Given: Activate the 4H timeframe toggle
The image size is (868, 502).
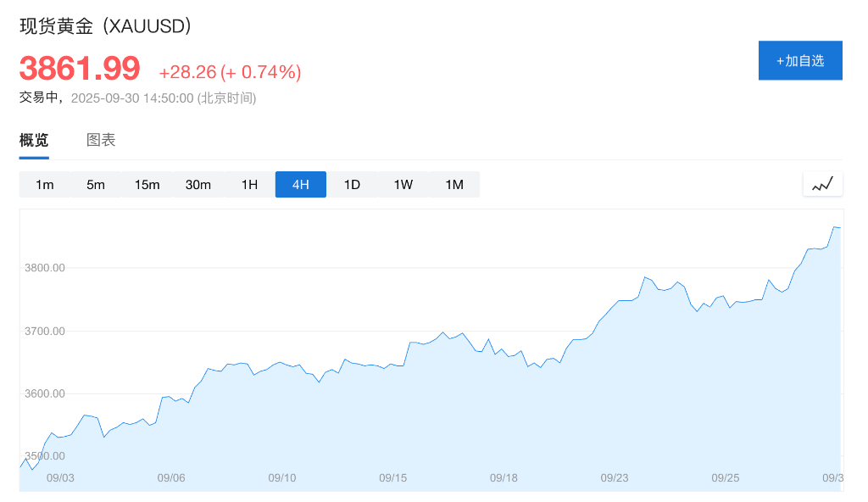Looking at the screenshot, I should click(x=300, y=184).
